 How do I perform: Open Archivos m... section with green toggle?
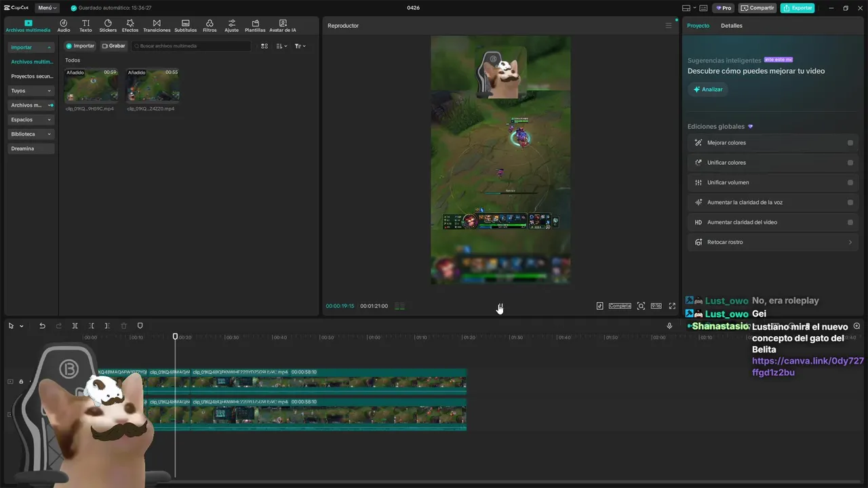point(31,105)
